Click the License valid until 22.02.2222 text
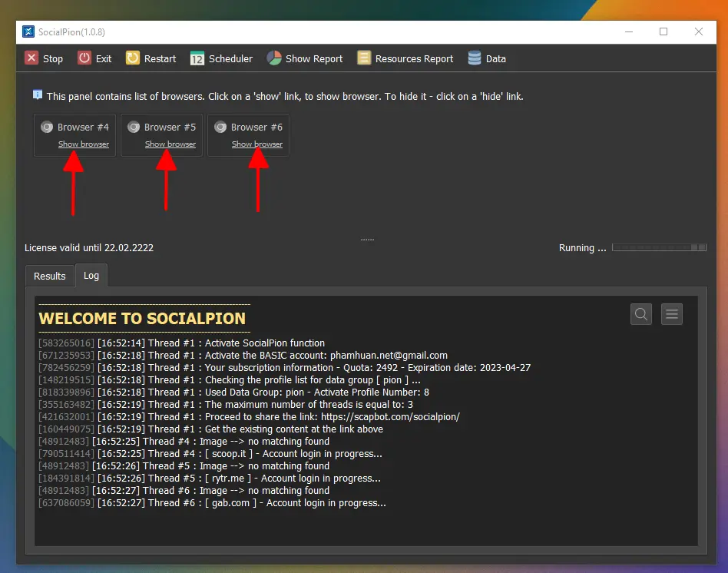The image size is (728, 573). pyautogui.click(x=89, y=248)
